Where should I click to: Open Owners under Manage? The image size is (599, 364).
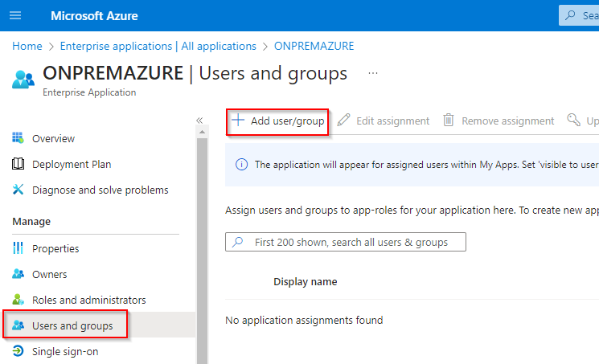click(x=50, y=274)
